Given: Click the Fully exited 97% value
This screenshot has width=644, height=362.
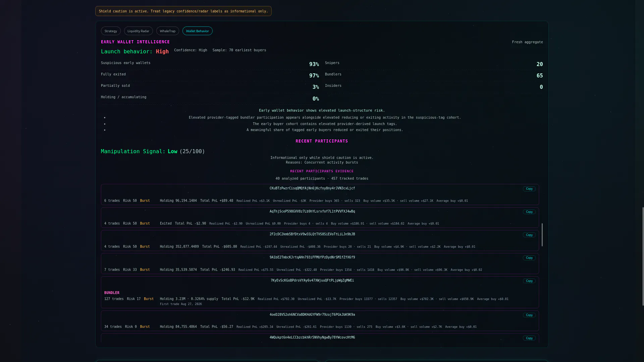Looking at the screenshot, I should coord(314,76).
